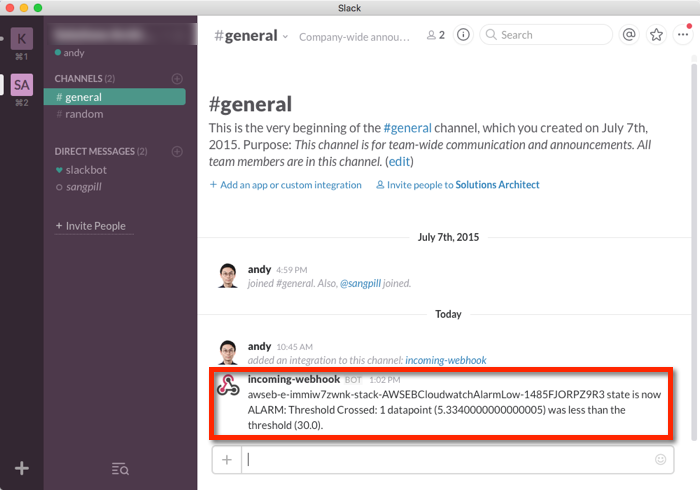700x490 pixels.
Task: Add a new workspace plus button
Action: coord(21,468)
